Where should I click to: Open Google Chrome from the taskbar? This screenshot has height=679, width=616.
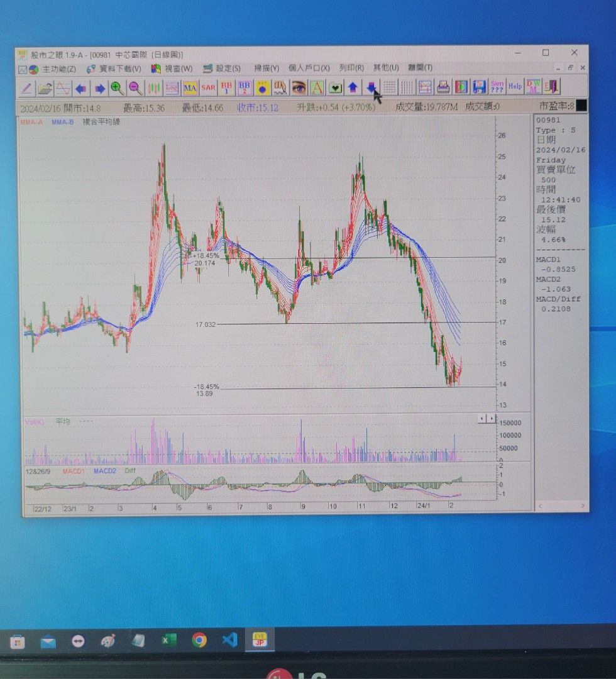199,641
